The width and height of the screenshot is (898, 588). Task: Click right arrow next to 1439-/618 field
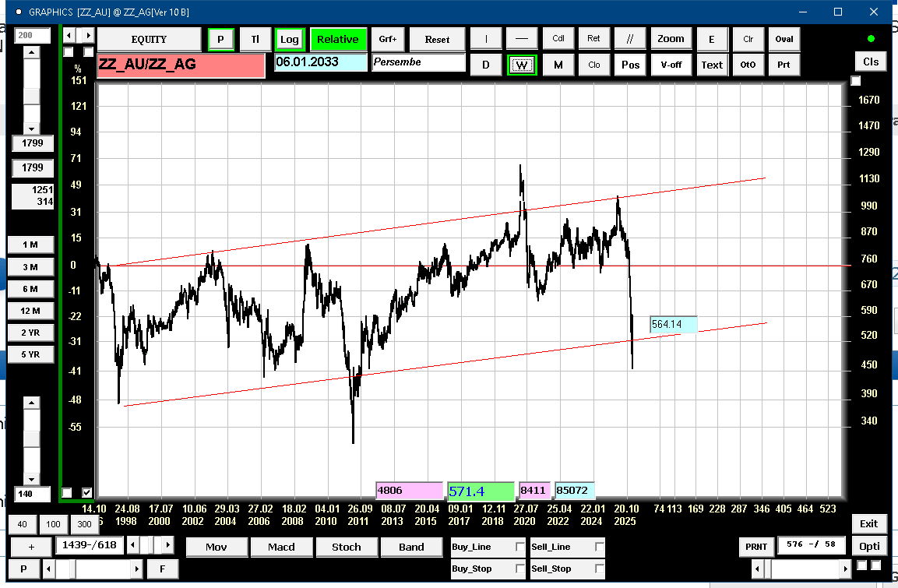[168, 545]
